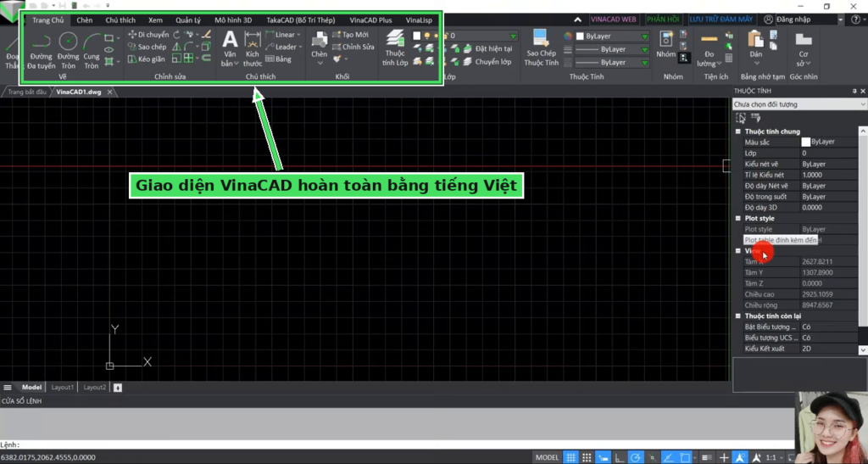The height and width of the screenshot is (464, 868).
Task: Open the Văn bản text tool
Action: (229, 48)
